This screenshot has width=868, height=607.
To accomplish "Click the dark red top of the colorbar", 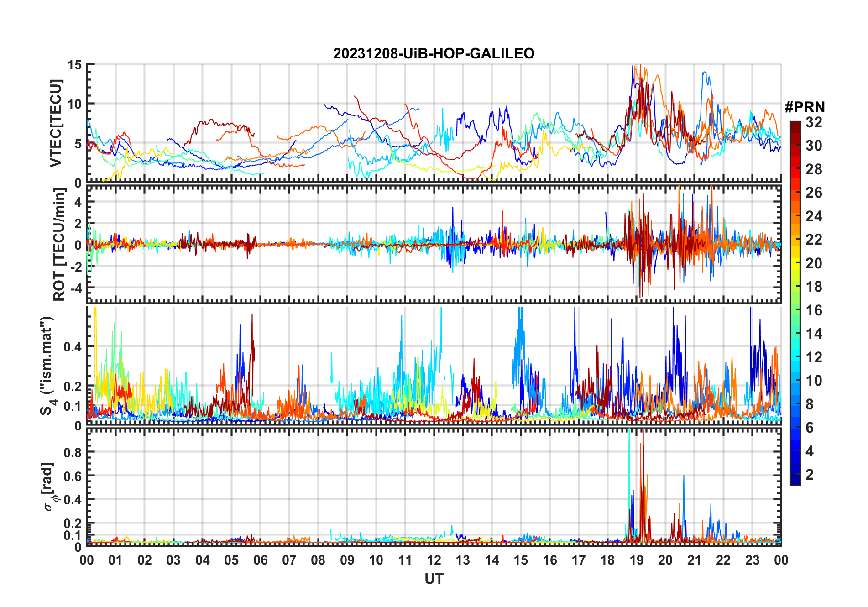I will coord(795,127).
